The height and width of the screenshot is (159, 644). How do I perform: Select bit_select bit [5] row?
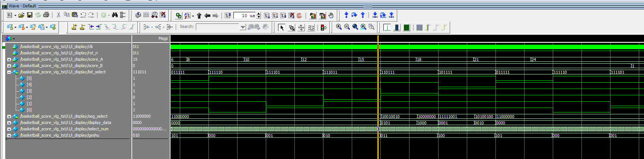(67, 78)
